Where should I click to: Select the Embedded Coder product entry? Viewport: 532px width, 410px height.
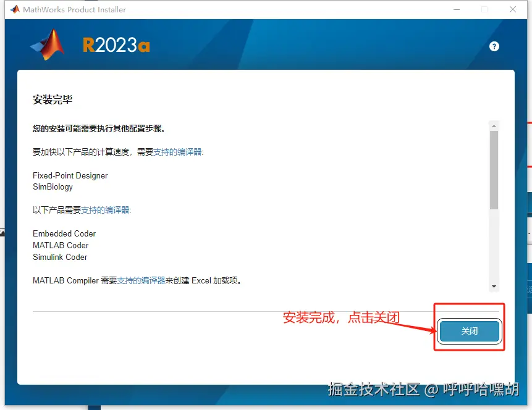click(x=64, y=233)
